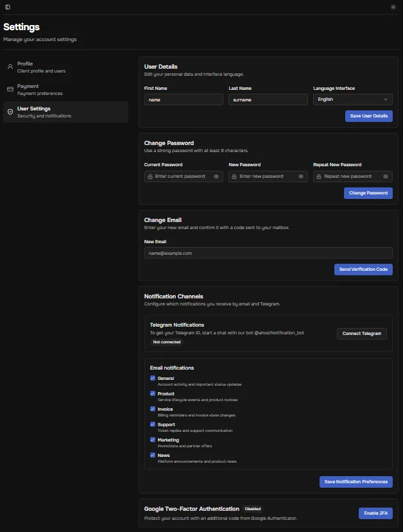Focus the New Email input field

268,253
